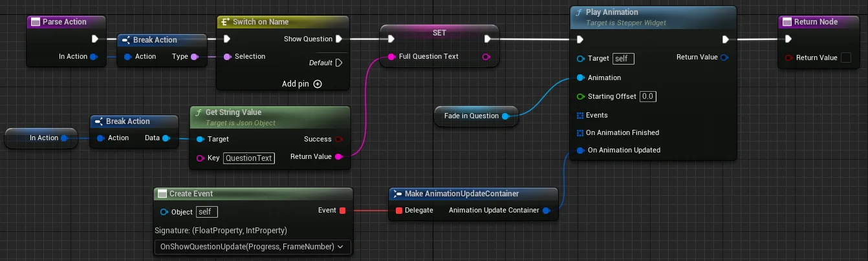Viewport: 868px width, 261px height.
Task: Click SET node exec output pin
Action: point(488,39)
